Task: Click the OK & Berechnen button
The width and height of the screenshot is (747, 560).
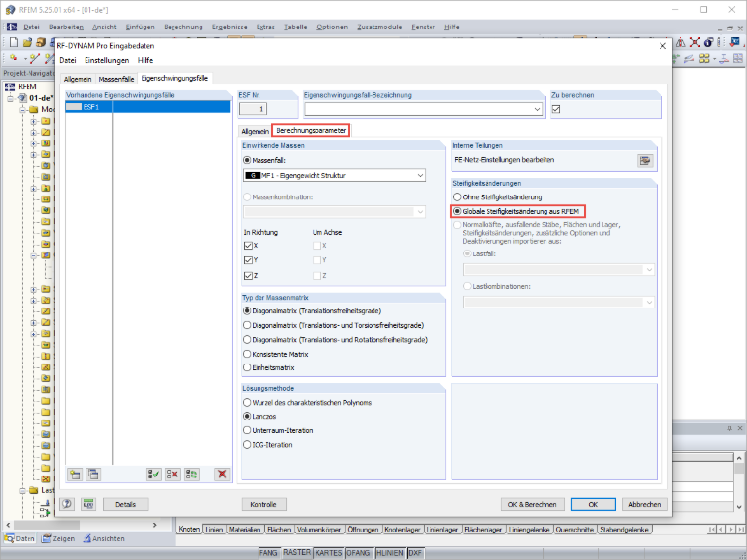Action: pyautogui.click(x=532, y=504)
